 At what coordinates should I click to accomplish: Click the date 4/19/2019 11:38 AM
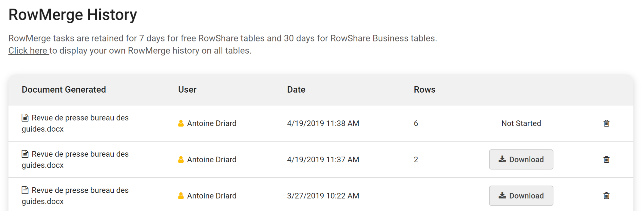click(323, 123)
